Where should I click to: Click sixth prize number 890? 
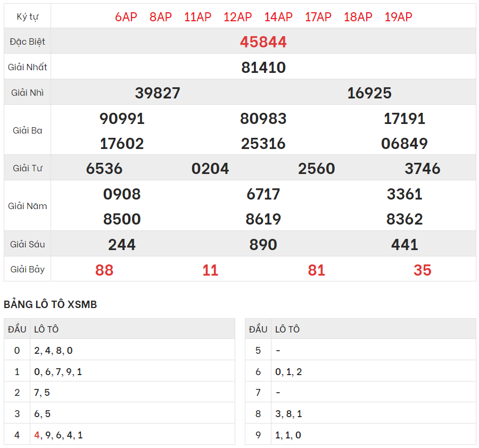pos(263,245)
